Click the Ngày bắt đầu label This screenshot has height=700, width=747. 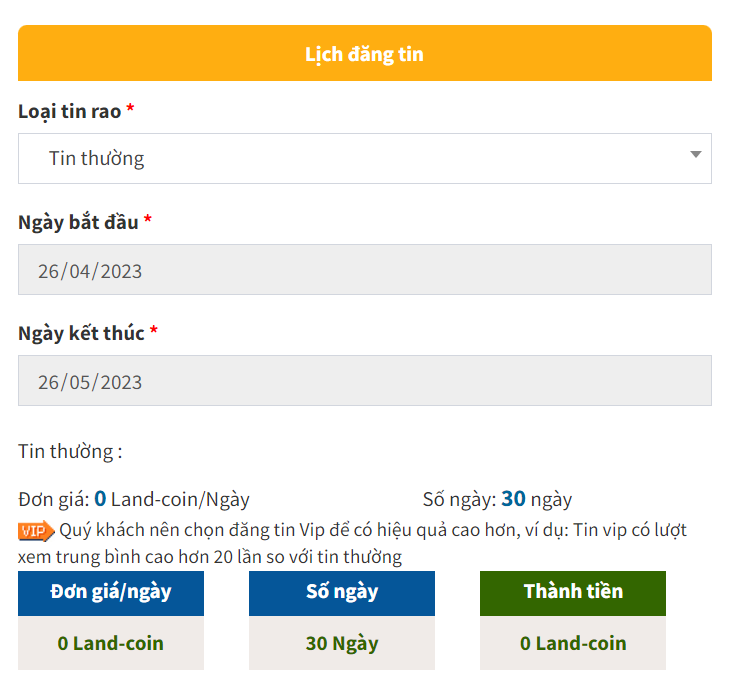click(78, 223)
